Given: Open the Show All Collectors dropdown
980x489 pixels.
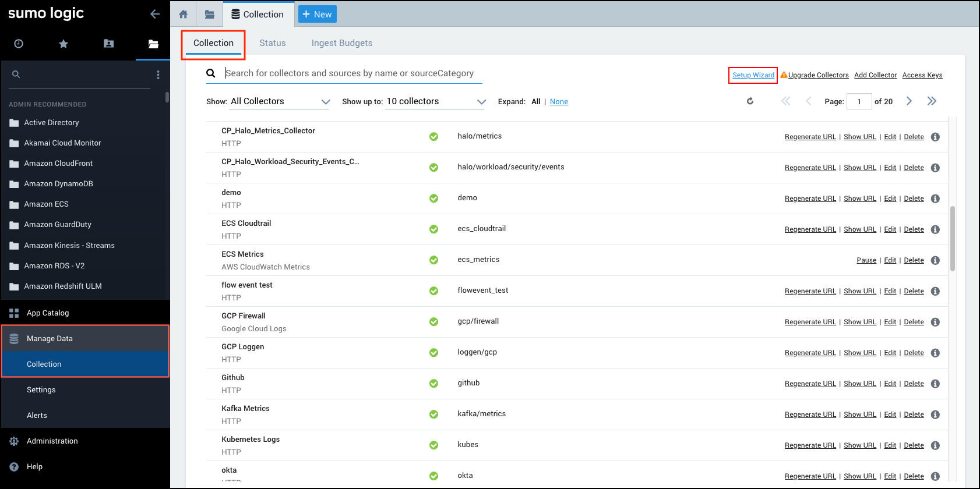Looking at the screenshot, I should coord(280,101).
